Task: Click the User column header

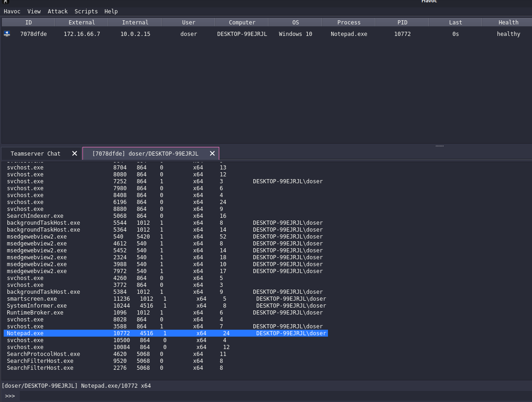Action: pos(189,23)
